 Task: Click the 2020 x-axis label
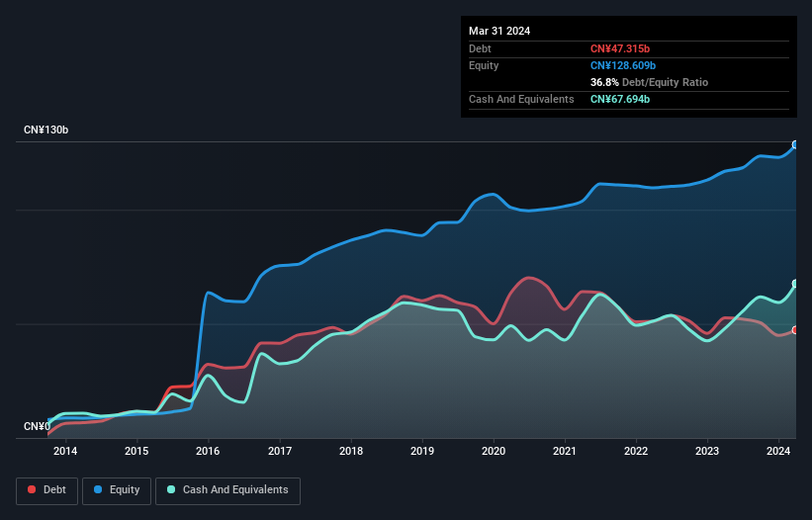click(494, 451)
